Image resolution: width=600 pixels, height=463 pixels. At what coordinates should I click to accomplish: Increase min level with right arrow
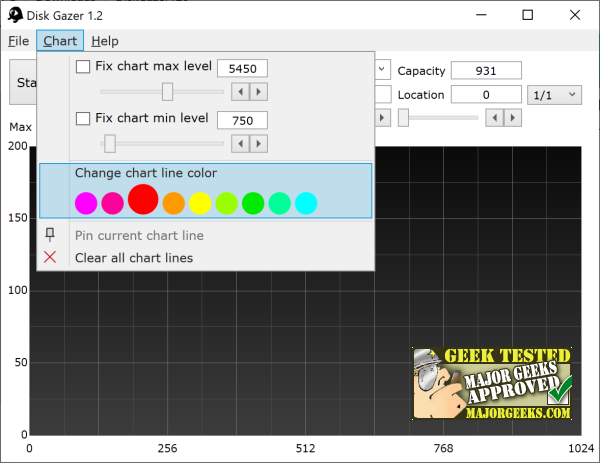259,144
